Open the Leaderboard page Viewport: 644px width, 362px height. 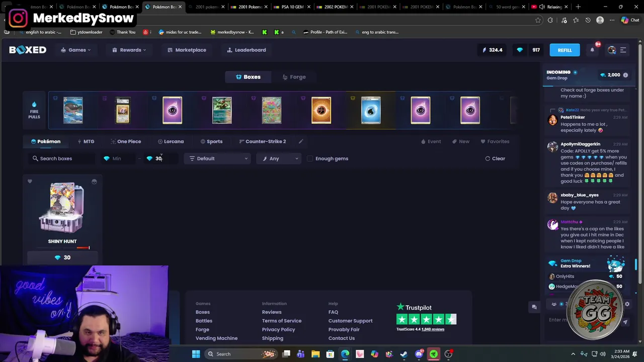pos(246,50)
